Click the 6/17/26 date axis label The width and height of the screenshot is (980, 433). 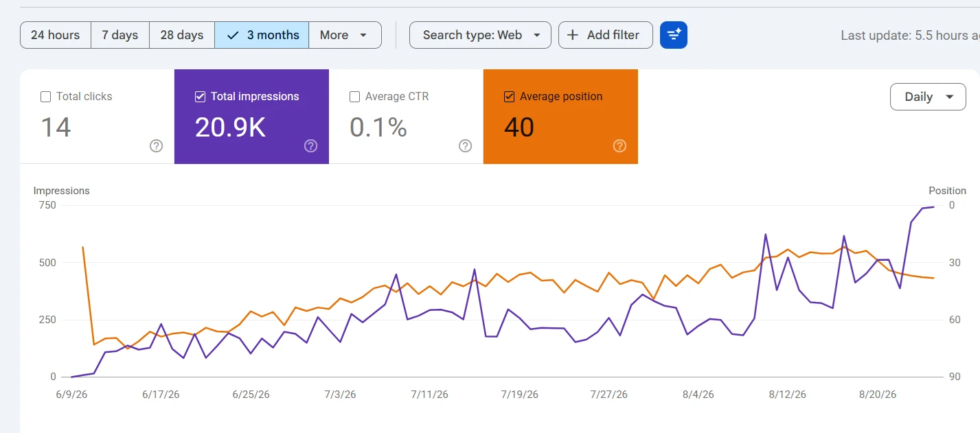point(161,395)
